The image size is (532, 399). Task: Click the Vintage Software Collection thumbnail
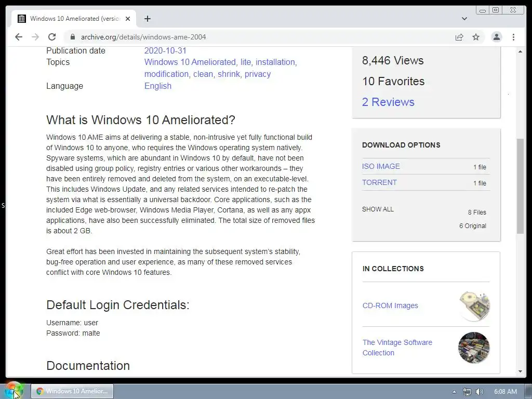pyautogui.click(x=474, y=348)
